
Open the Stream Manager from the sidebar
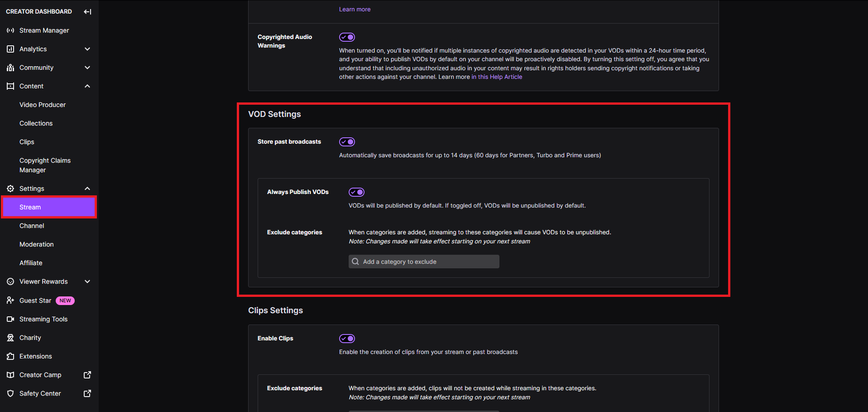pos(44,30)
